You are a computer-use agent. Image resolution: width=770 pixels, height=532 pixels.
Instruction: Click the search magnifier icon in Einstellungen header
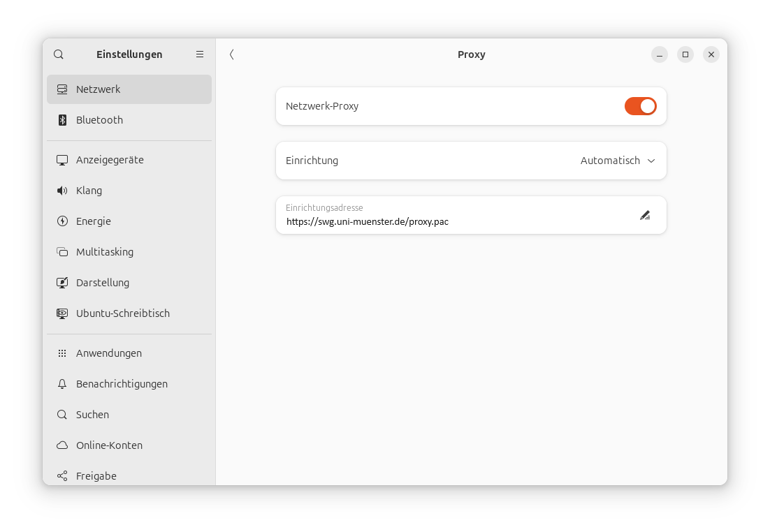pyautogui.click(x=59, y=54)
